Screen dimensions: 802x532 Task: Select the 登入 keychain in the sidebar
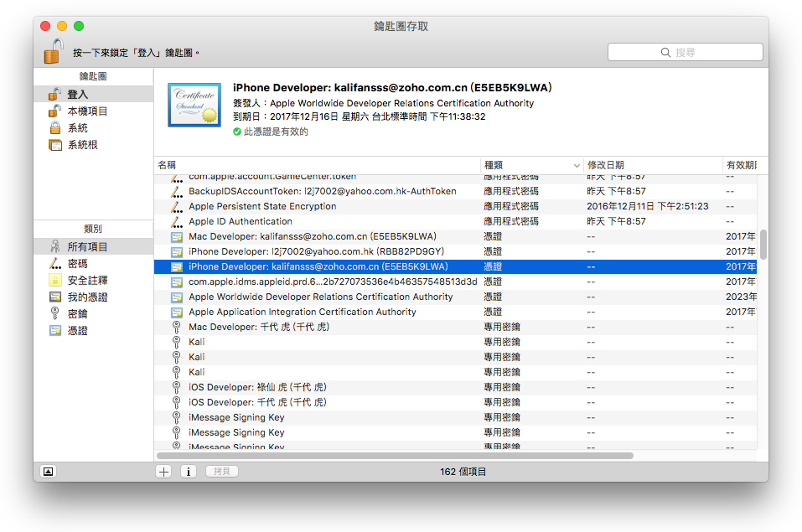(x=93, y=94)
